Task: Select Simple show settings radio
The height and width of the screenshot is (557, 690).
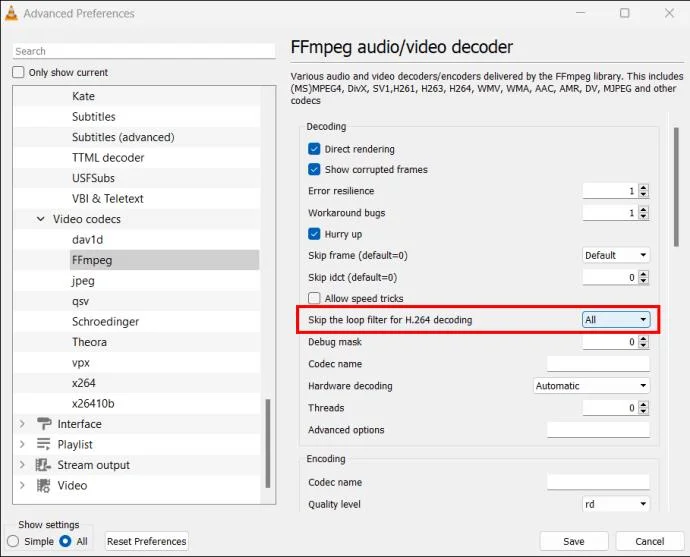Action: [13, 541]
